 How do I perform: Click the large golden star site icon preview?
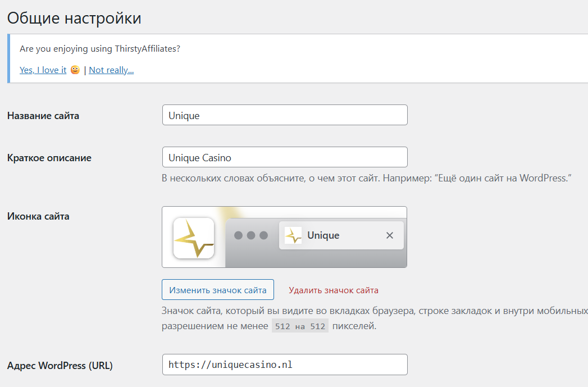(x=194, y=238)
